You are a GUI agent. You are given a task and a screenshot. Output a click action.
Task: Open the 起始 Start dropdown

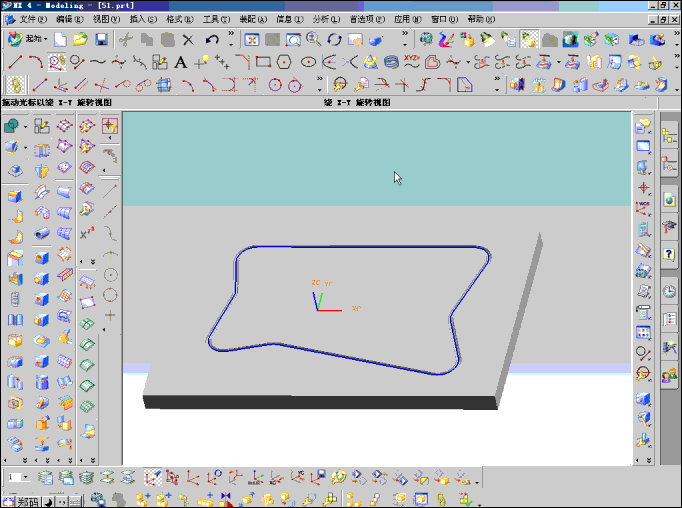tap(28, 39)
